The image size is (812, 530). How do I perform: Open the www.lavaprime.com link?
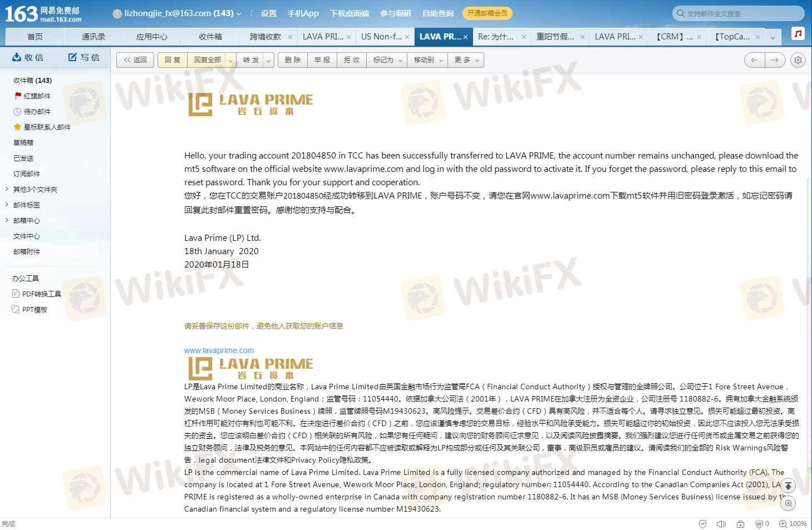tap(219, 350)
